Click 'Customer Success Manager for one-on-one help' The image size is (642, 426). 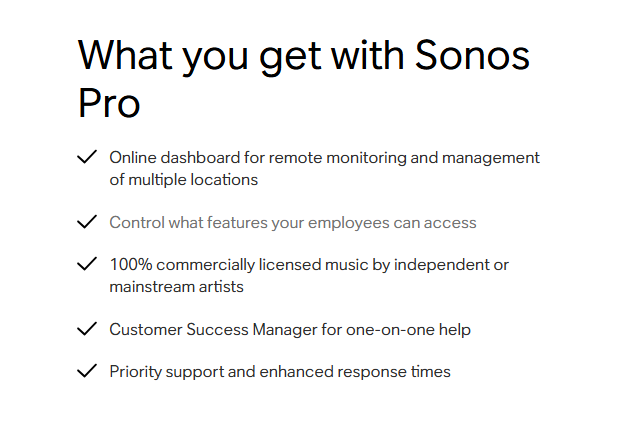point(290,330)
